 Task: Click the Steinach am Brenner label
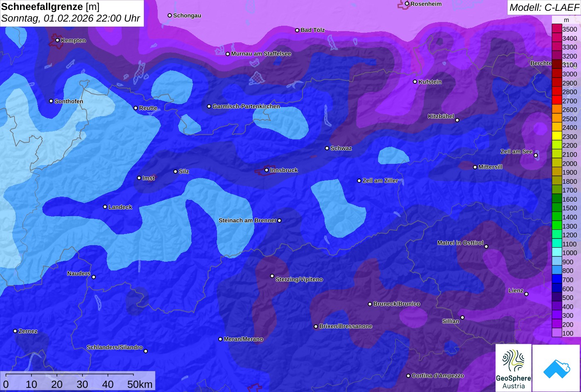click(x=247, y=220)
